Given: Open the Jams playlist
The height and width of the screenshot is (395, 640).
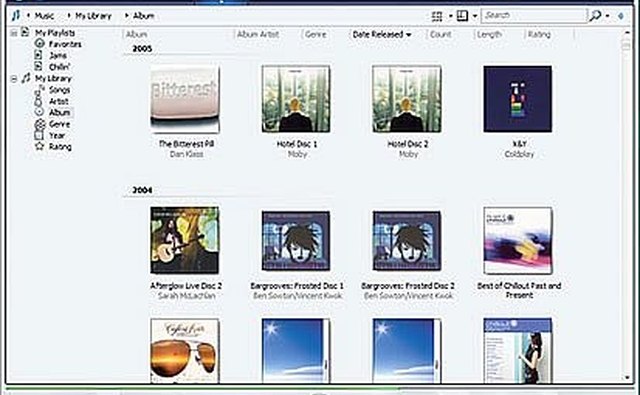Looking at the screenshot, I should coord(58,55).
